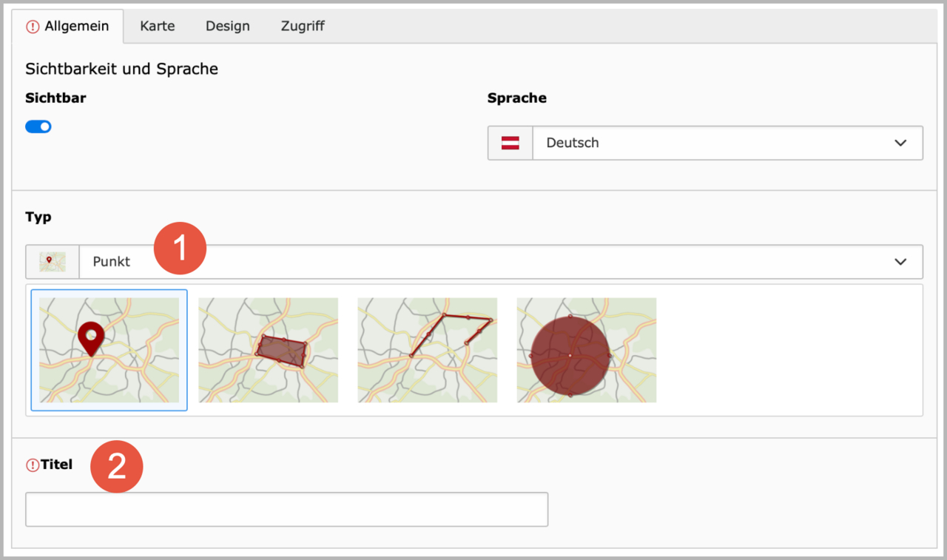The height and width of the screenshot is (560, 947).
Task: Click the required-field warning icon next to Titel
Action: click(x=33, y=465)
